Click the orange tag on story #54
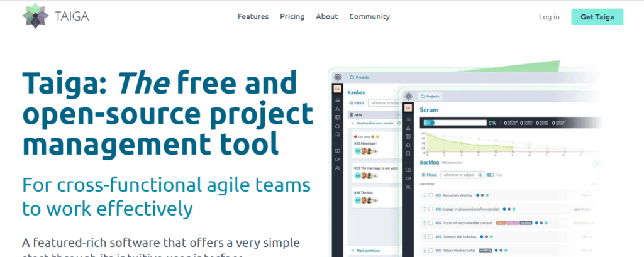Screen dimensions: 644x257 [501, 223]
